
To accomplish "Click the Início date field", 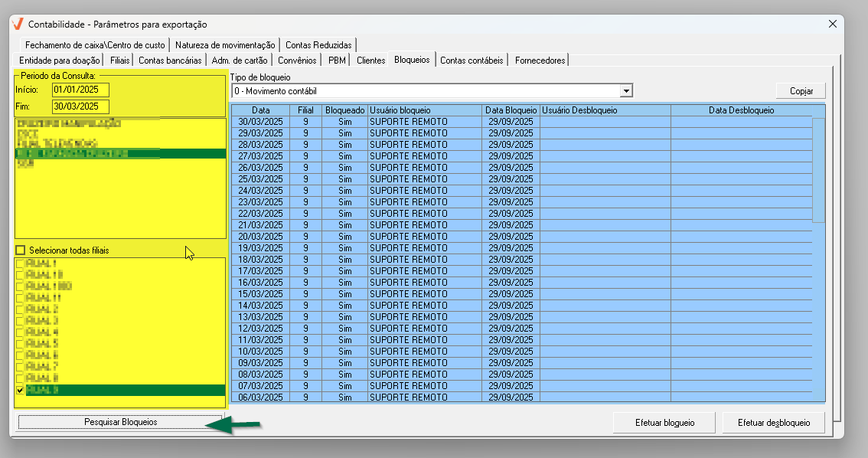I will [80, 90].
